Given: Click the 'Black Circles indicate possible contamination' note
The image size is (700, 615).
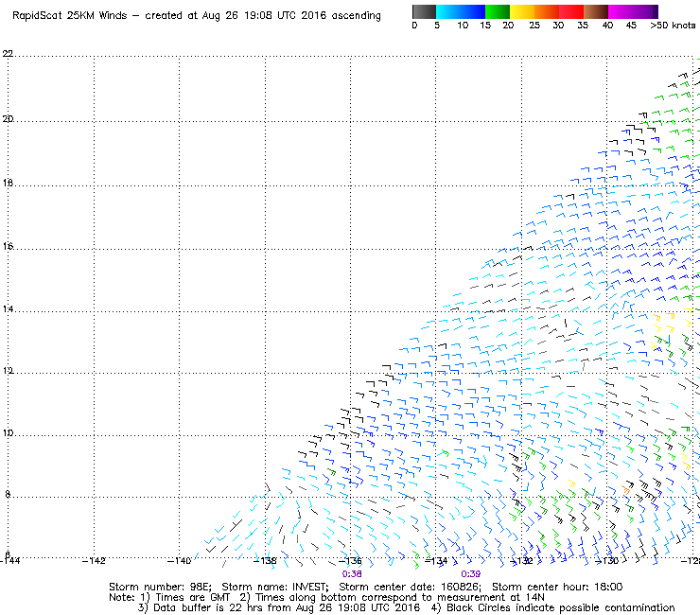Looking at the screenshot, I should click(561, 607).
